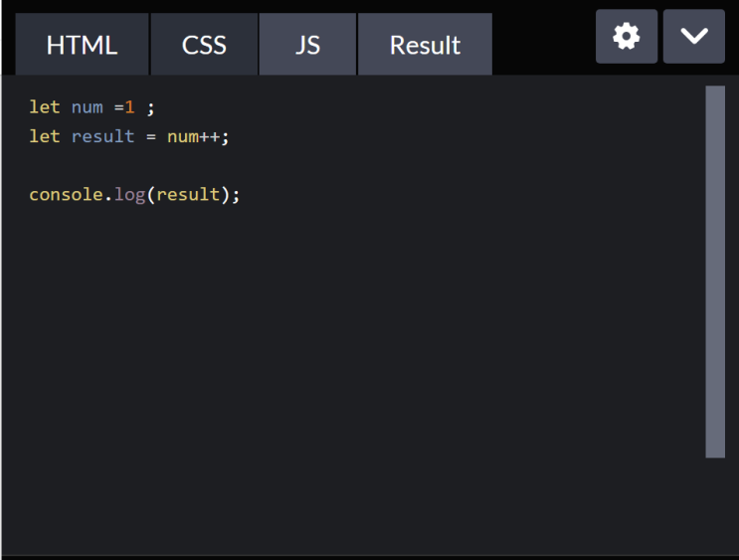
Task: Select the JS tab
Action: click(307, 45)
